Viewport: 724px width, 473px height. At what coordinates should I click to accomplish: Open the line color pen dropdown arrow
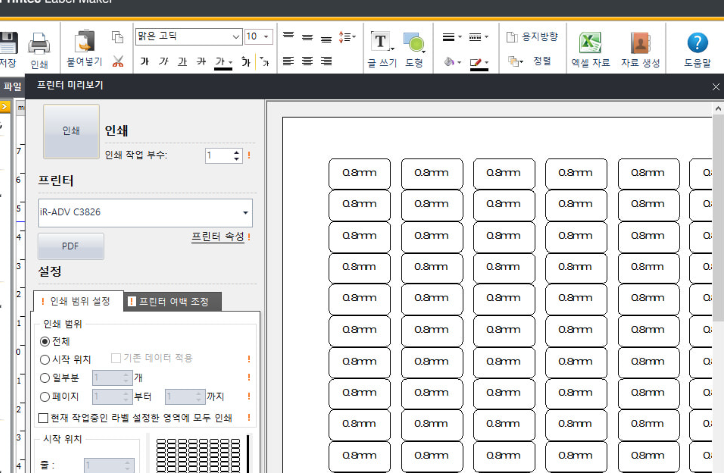(x=487, y=62)
